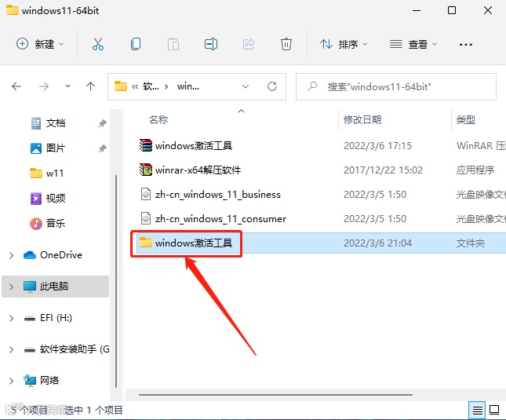Expand the EFI (H:) tree node
This screenshot has width=506, height=420.
click(x=11, y=318)
